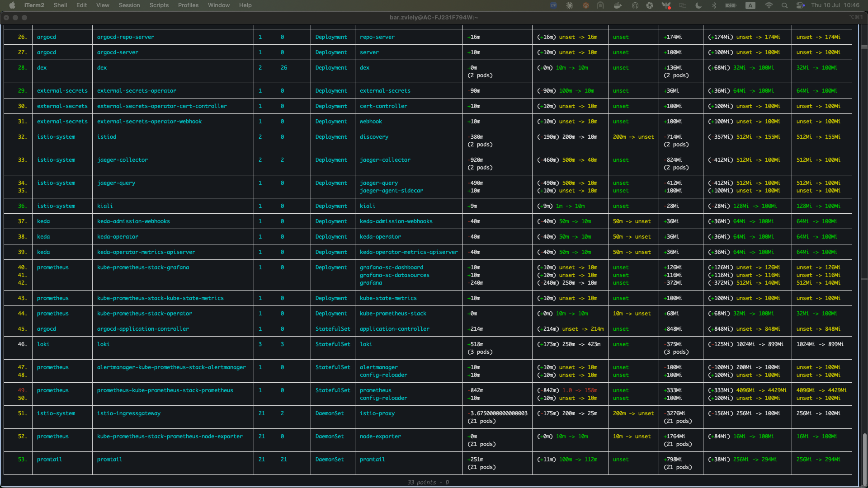Click the external-secrets-operator-cert-controller cell

pos(162,106)
